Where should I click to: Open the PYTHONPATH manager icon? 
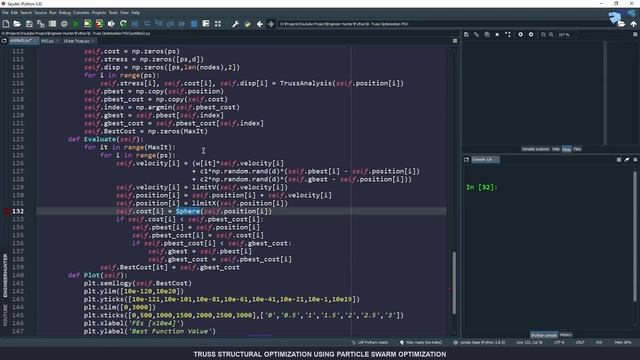coord(247,24)
